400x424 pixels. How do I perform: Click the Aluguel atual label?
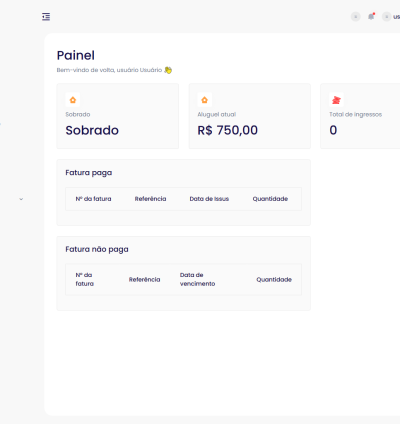pyautogui.click(x=217, y=114)
